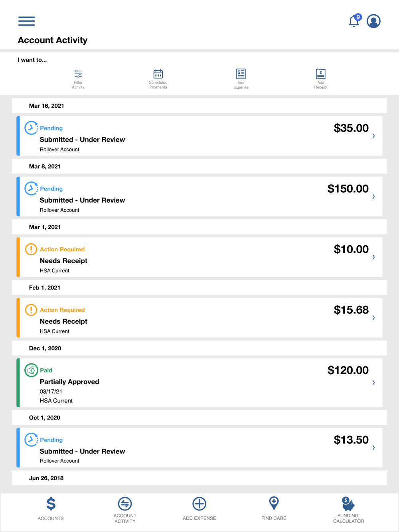Open the user profile icon
The image size is (399, 532).
point(373,21)
